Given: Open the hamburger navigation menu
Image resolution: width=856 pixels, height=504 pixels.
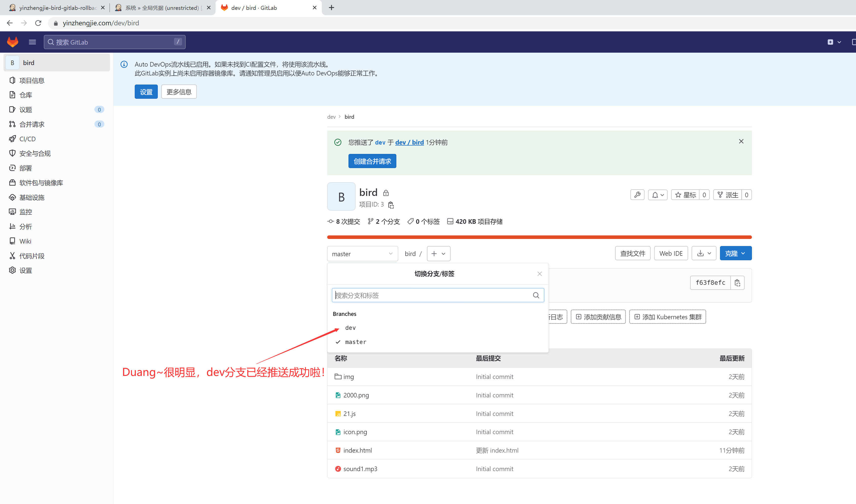Looking at the screenshot, I should (x=32, y=42).
